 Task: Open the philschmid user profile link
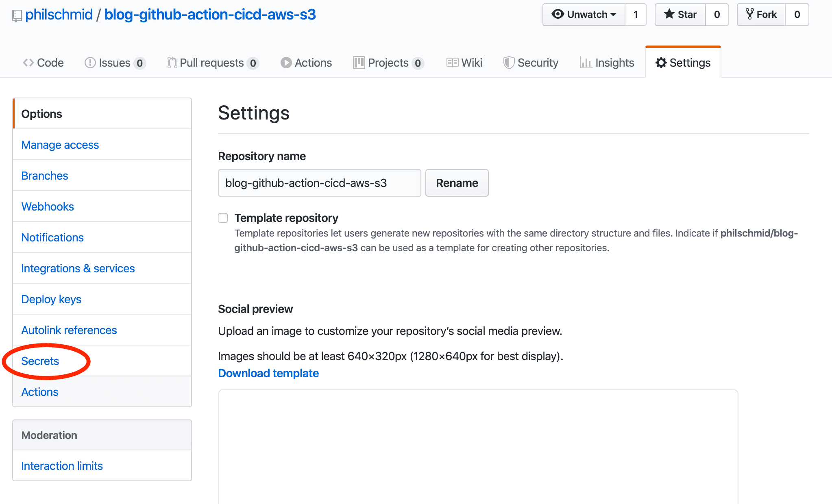pos(59,15)
